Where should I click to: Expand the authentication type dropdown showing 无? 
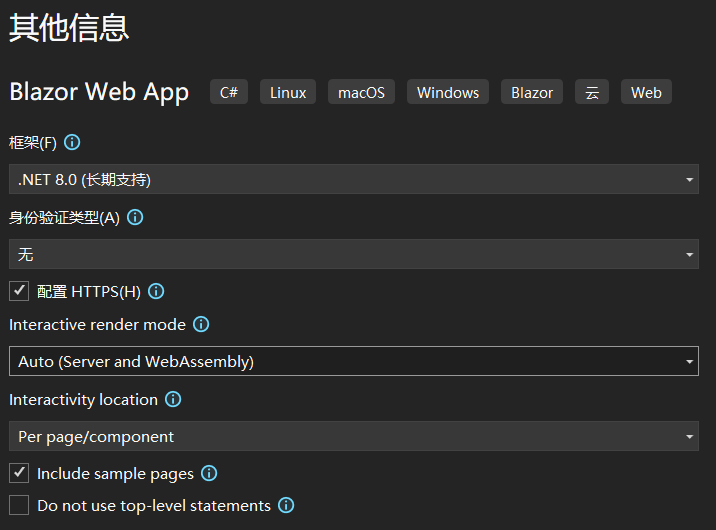tap(354, 254)
